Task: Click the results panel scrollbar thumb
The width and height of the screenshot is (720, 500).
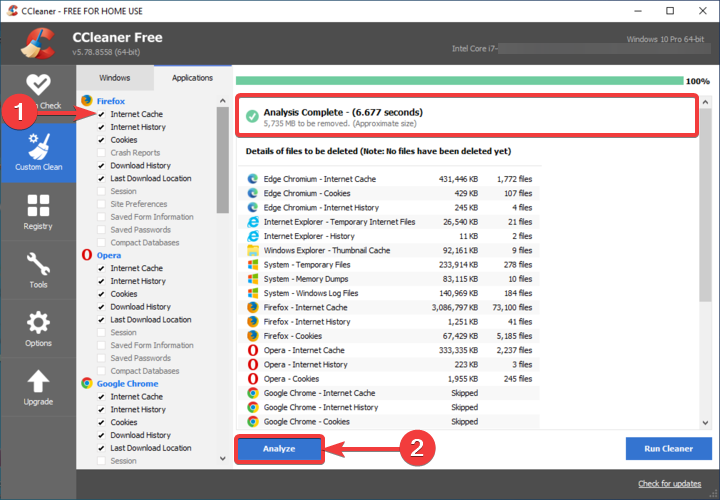Action: click(x=706, y=205)
